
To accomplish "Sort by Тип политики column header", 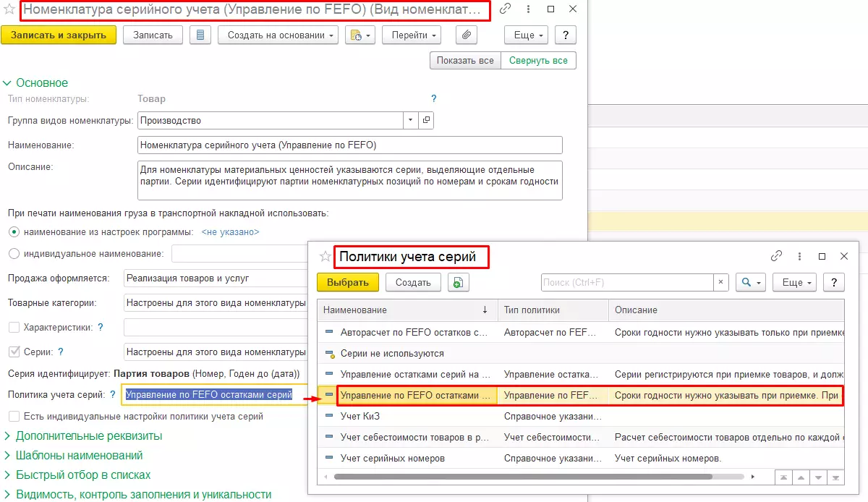I will 553,310.
